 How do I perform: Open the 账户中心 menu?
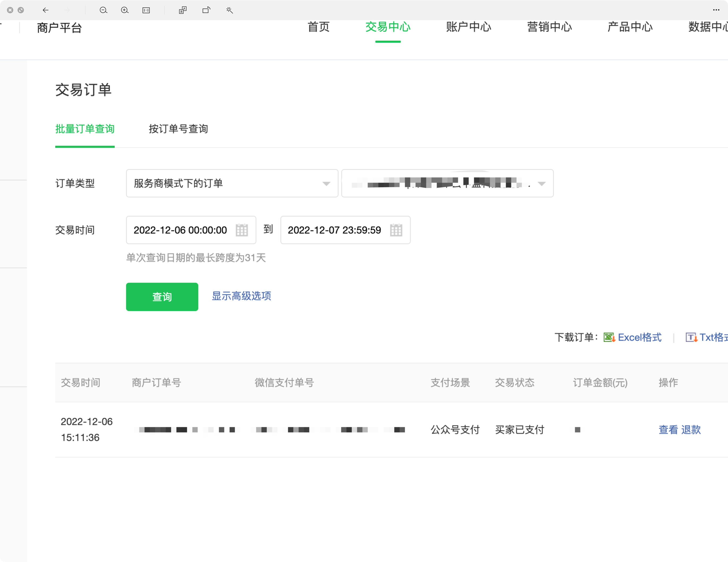468,27
